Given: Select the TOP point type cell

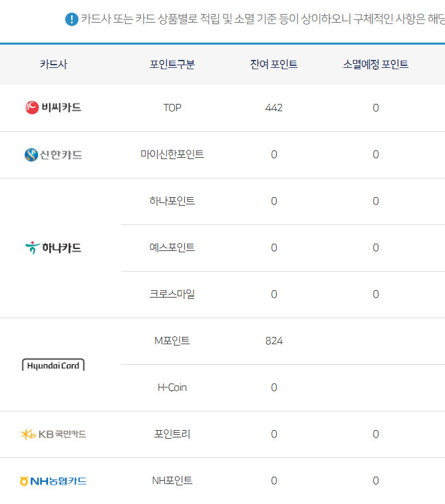Looking at the screenshot, I should click(172, 108).
